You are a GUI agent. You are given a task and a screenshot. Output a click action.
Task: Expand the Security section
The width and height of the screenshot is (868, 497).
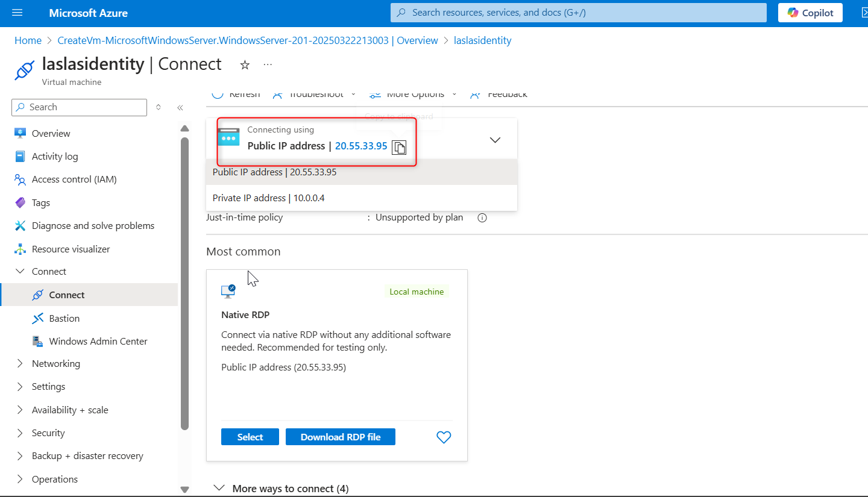click(x=20, y=433)
